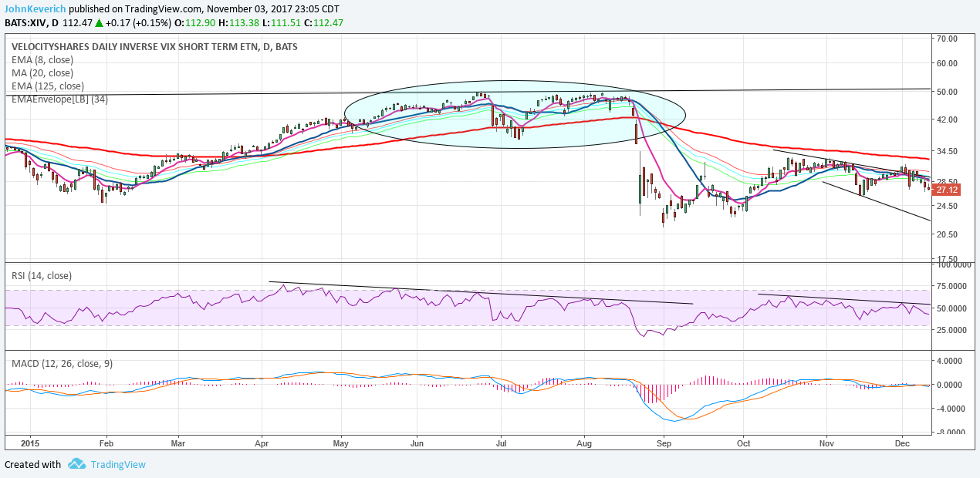Viewport: 980px width, 478px height.
Task: Click the Created with caption text
Action: (x=32, y=464)
